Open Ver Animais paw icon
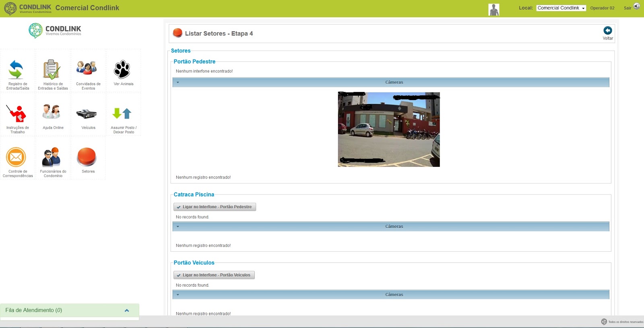644x328 pixels. point(122,69)
